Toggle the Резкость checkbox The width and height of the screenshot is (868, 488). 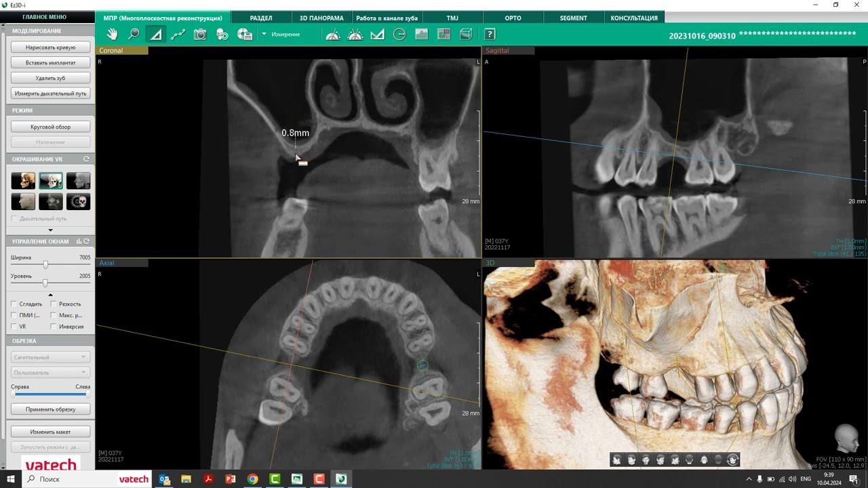(x=54, y=304)
